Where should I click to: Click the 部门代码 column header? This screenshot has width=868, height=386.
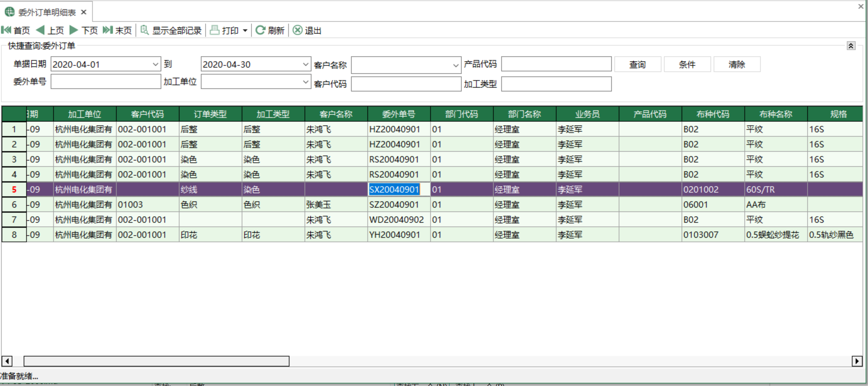462,114
